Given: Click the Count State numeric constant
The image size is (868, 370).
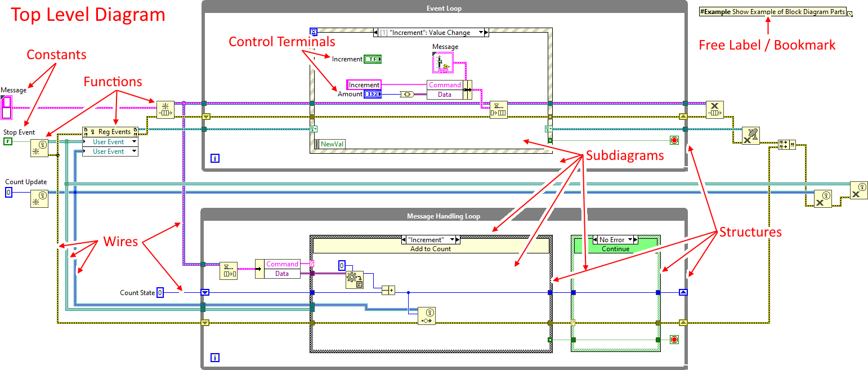Looking at the screenshot, I should point(160,293).
